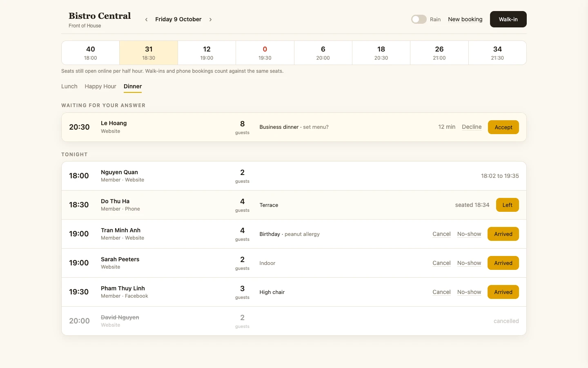Mark Pham Thuy Linh as No-show
Image resolution: width=588 pixels, height=368 pixels.
(469, 292)
